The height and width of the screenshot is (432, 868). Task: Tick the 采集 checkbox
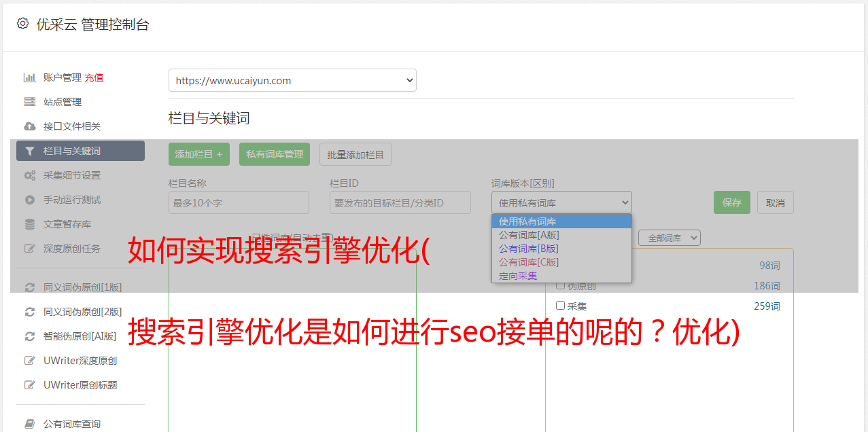(560, 306)
